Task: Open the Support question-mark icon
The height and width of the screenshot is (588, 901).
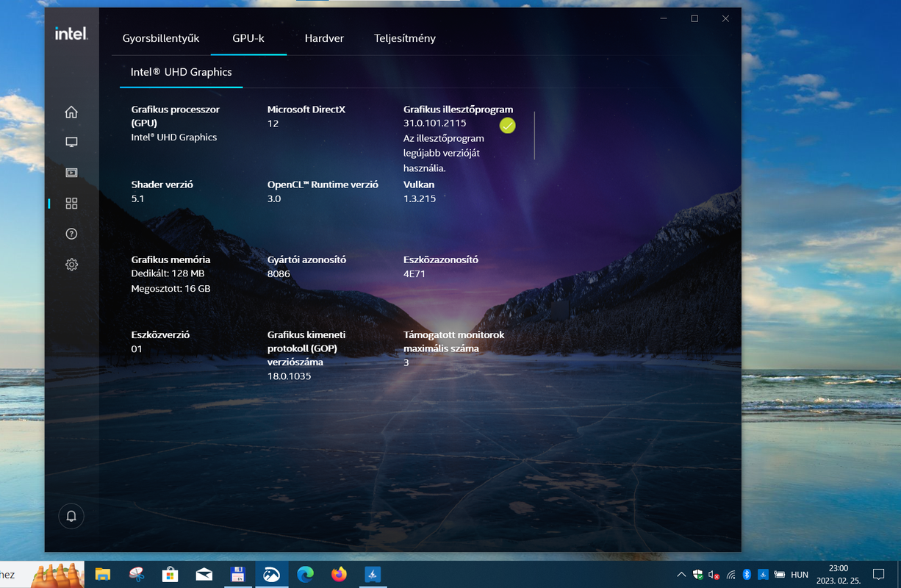Action: 71,234
